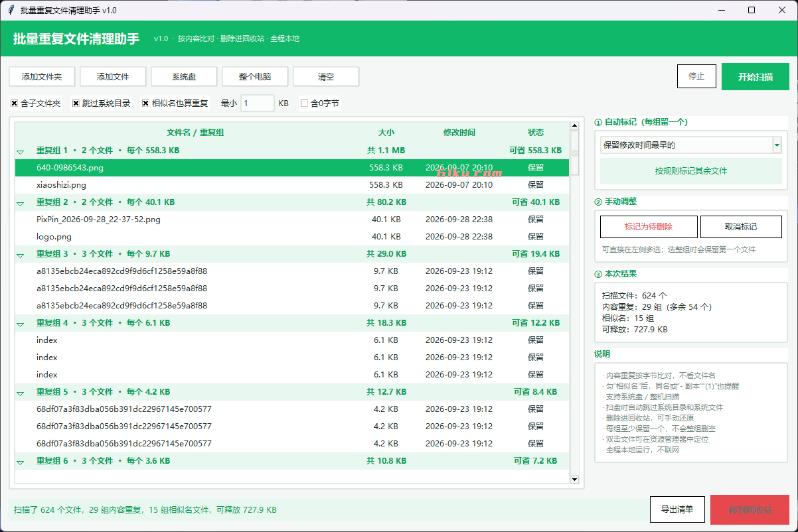The image size is (798, 532).
Task: Collapse 重复组 4 triangle
Action: click(x=20, y=324)
